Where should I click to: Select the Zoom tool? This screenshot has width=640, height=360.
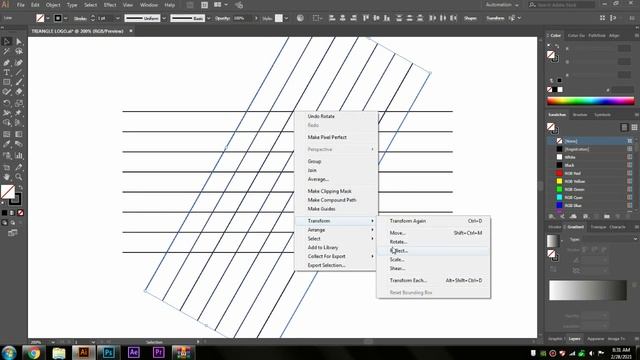click(19, 177)
